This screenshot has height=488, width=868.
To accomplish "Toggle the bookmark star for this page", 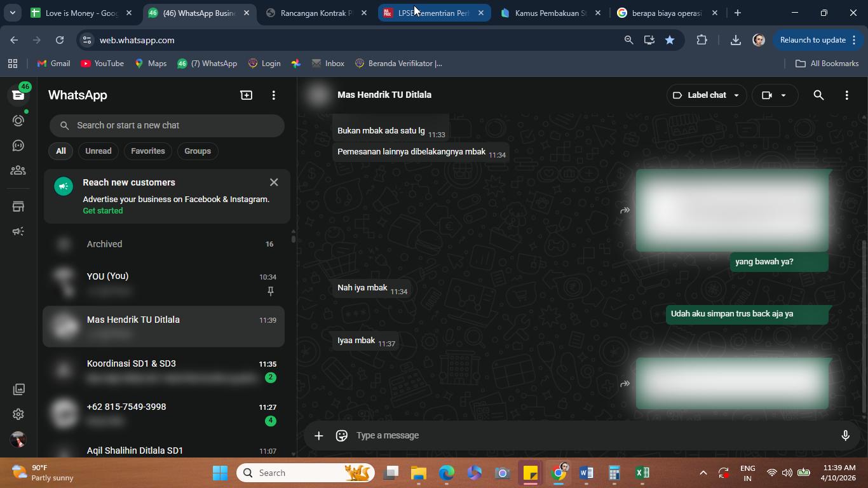I will click(670, 40).
